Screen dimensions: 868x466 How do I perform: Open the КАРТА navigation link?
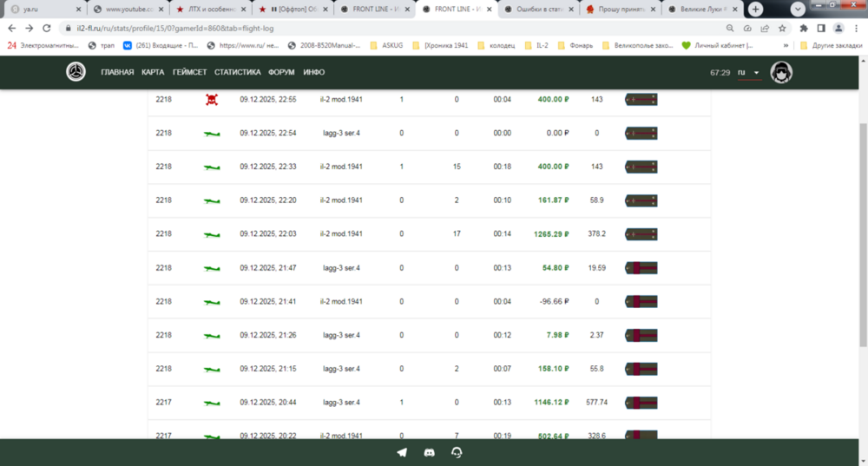point(153,72)
